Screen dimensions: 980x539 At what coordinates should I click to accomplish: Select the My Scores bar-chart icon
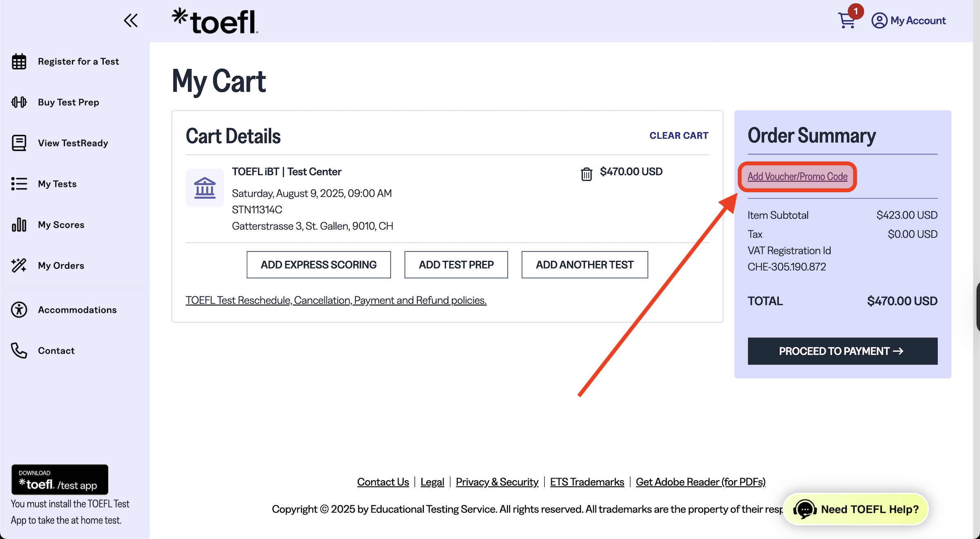pyautogui.click(x=19, y=225)
